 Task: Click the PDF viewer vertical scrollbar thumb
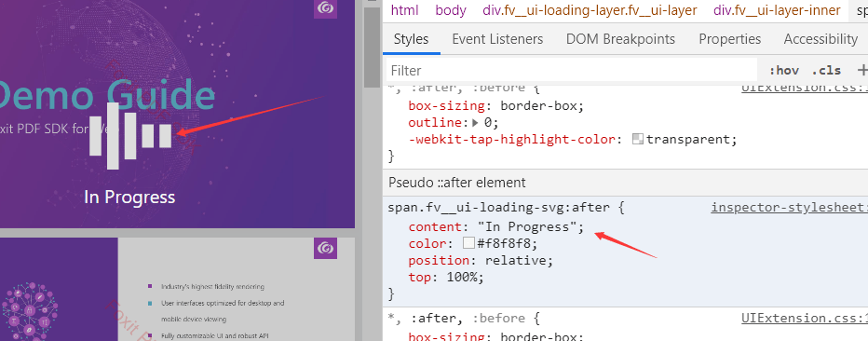[x=372, y=48]
